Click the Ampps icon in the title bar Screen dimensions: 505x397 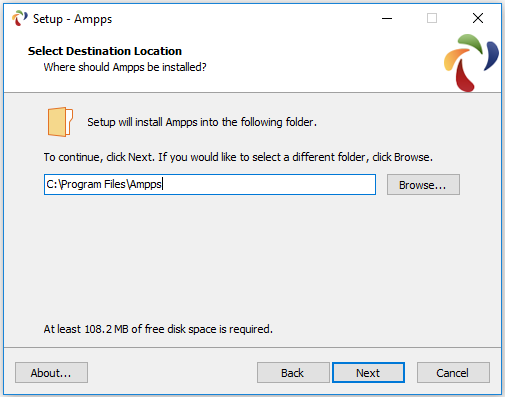pos(20,18)
